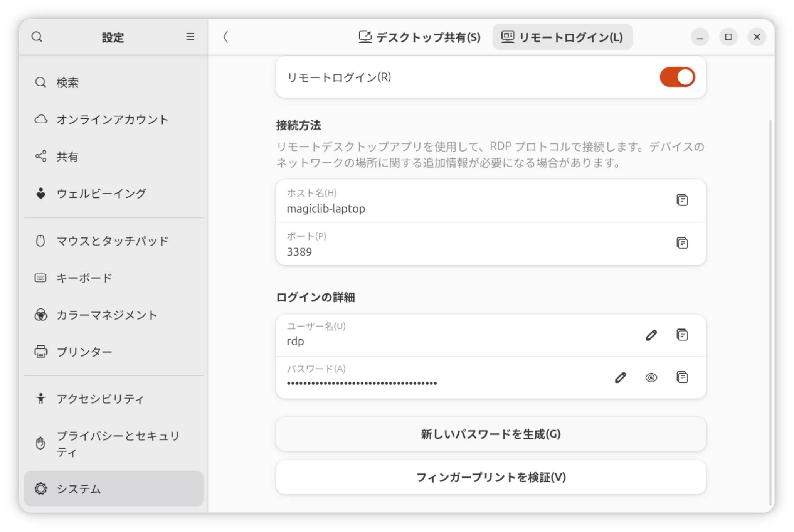This screenshot has width=794, height=532.
Task: Open マウスとタッチパッド settings
Action: 113,241
